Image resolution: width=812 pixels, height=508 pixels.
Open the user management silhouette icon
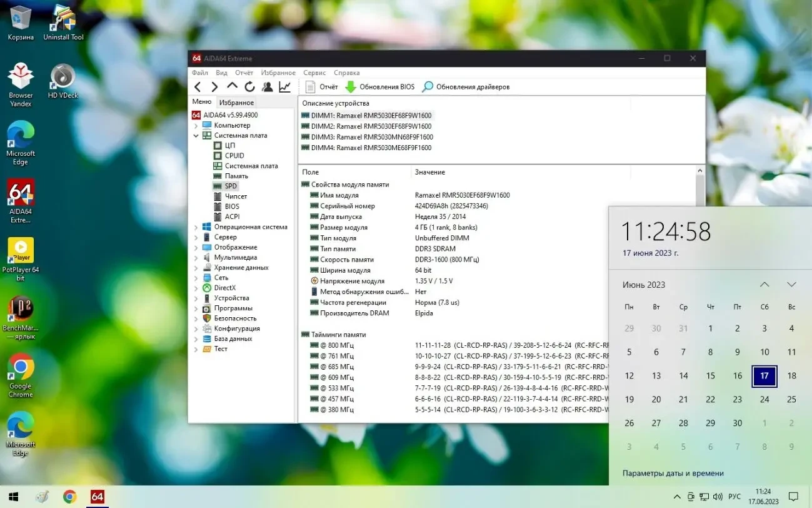[267, 87]
